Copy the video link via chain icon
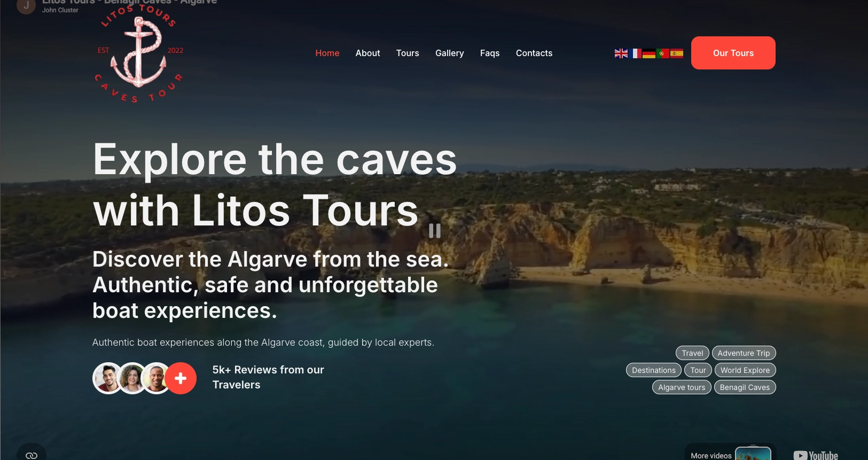This screenshot has height=460, width=868. (32, 455)
